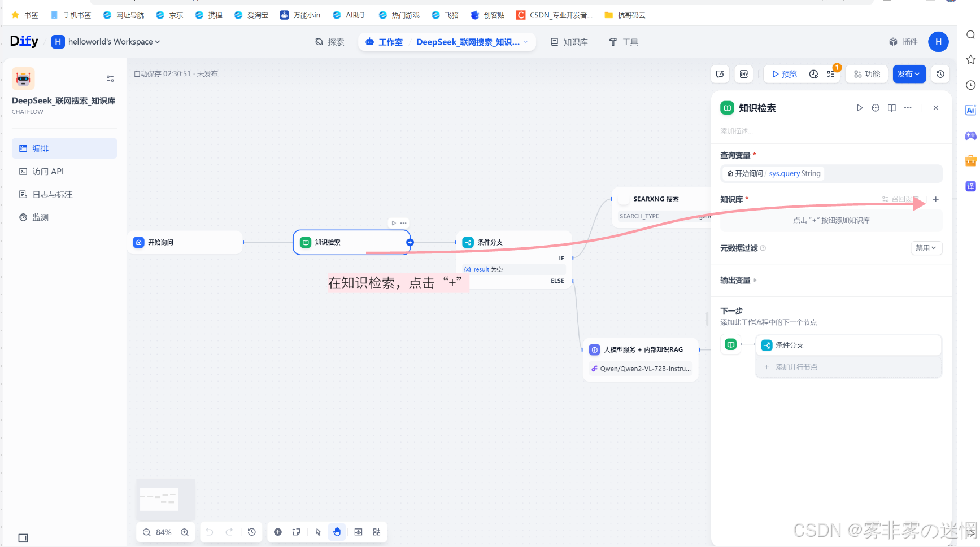Zoom in the canvas
Image resolution: width=980 pixels, height=547 pixels.
click(x=185, y=532)
